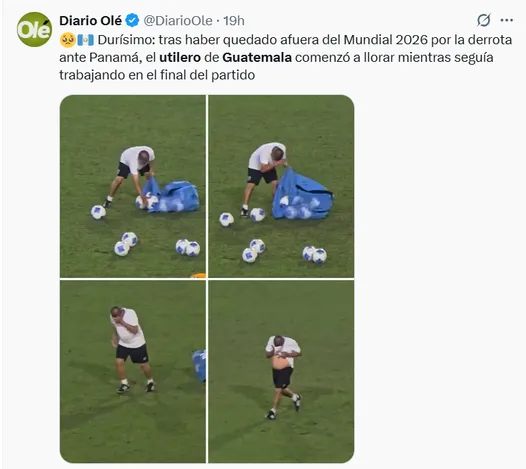Open the three-dot more options menu
The image size is (526, 469).
[x=506, y=20]
